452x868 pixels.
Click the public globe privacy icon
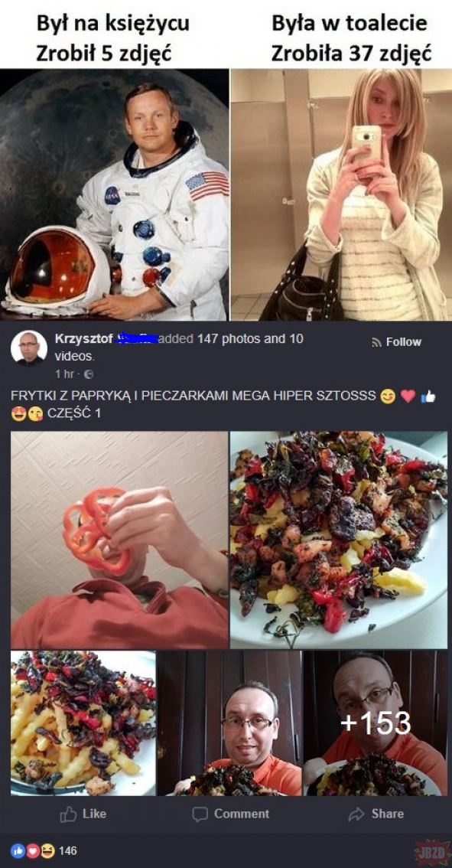(x=89, y=374)
